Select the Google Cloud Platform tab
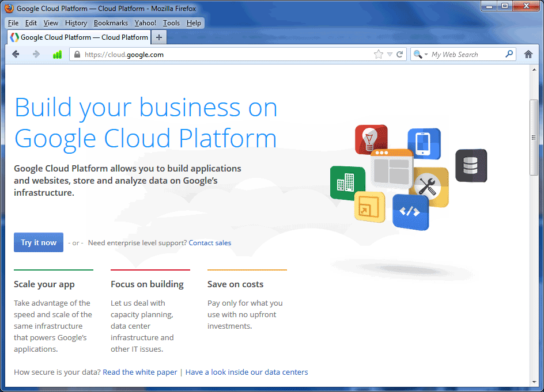 [x=79, y=37]
